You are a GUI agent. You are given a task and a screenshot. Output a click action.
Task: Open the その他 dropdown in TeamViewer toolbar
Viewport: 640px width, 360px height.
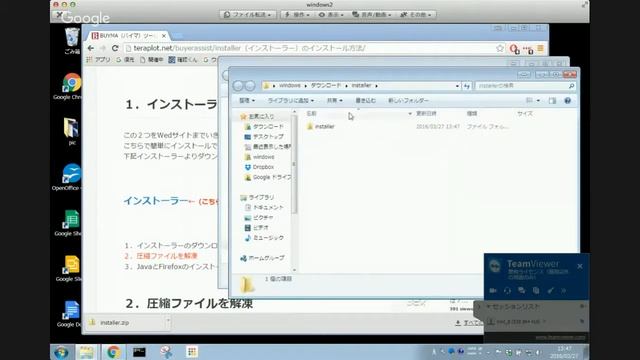416,14
